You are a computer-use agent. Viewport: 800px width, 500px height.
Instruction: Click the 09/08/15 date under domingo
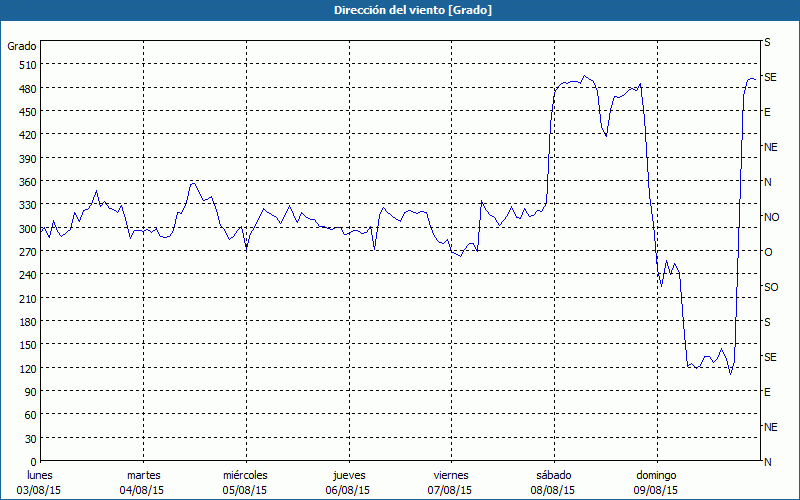pos(655,490)
